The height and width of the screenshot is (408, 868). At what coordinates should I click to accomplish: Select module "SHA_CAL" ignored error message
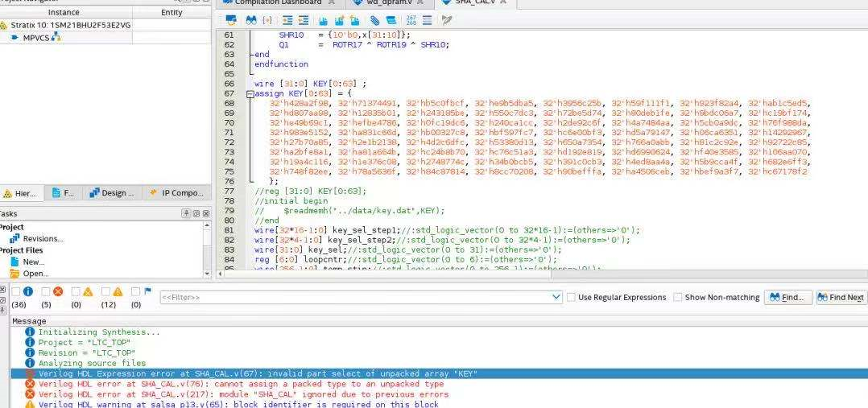pyautogui.click(x=243, y=394)
